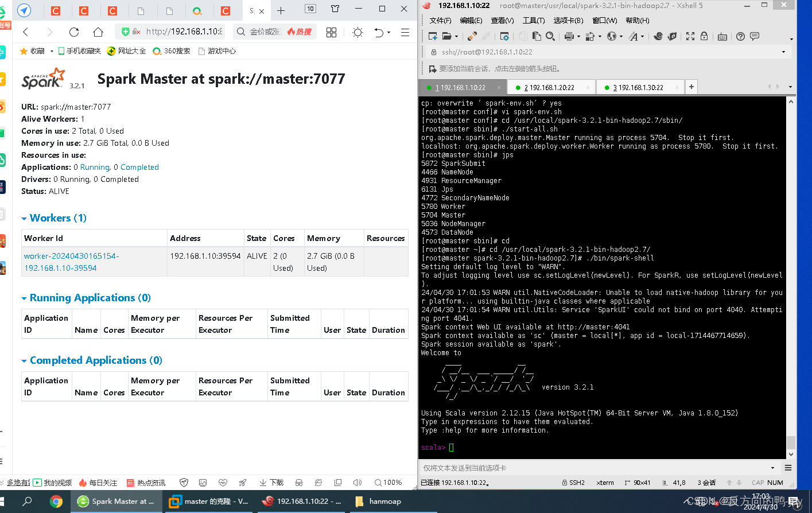Click inside the browser address bar
Screen dimensions: 812x513
tap(184, 32)
